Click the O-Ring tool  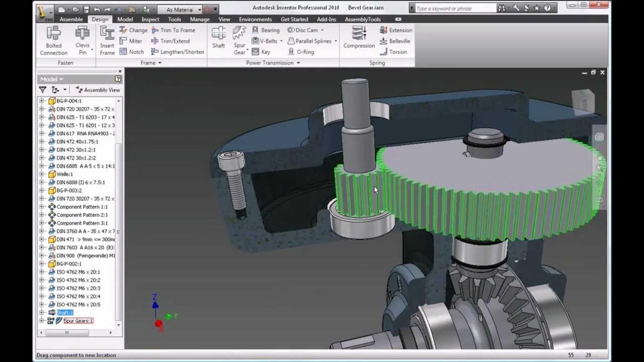(301, 52)
